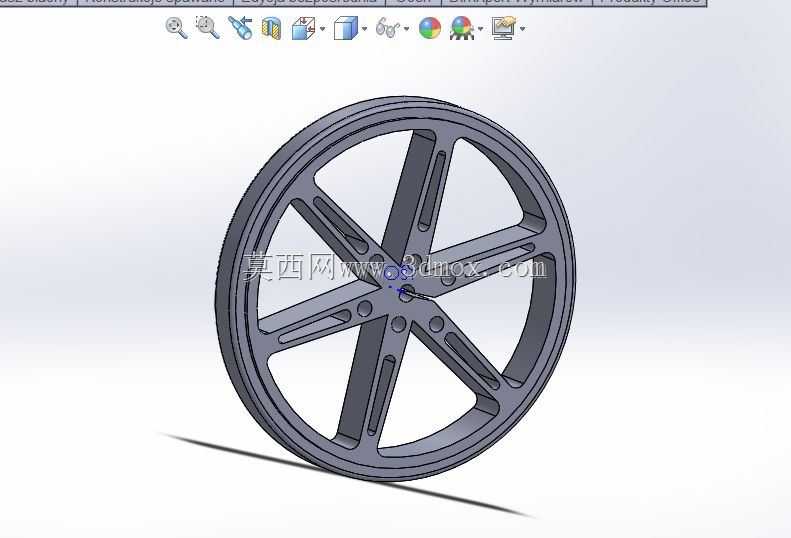Viewport: 791px width, 538px height.
Task: Toggle the Section View icon
Action: tap(271, 28)
